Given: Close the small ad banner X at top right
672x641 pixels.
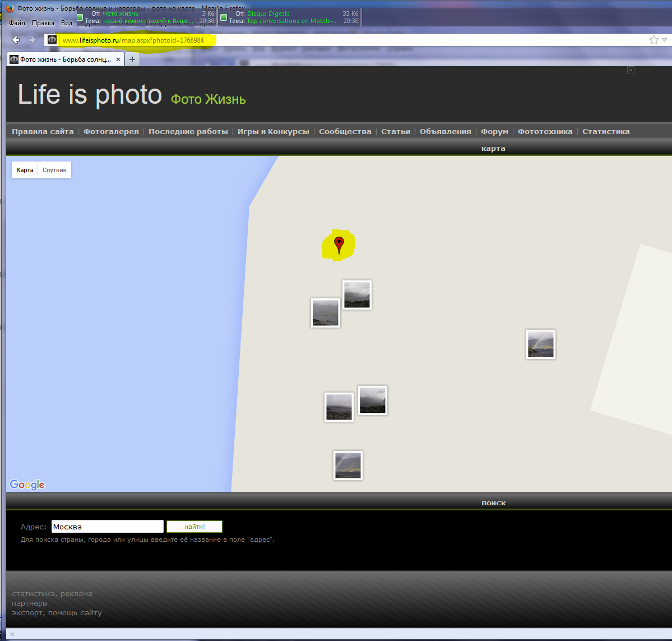Looking at the screenshot, I should [x=631, y=70].
